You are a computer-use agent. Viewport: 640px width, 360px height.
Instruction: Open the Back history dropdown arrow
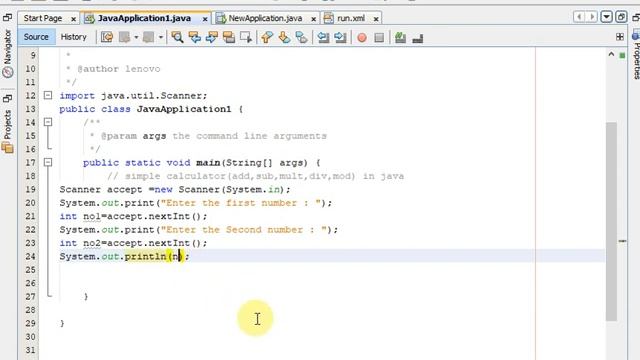(136, 38)
